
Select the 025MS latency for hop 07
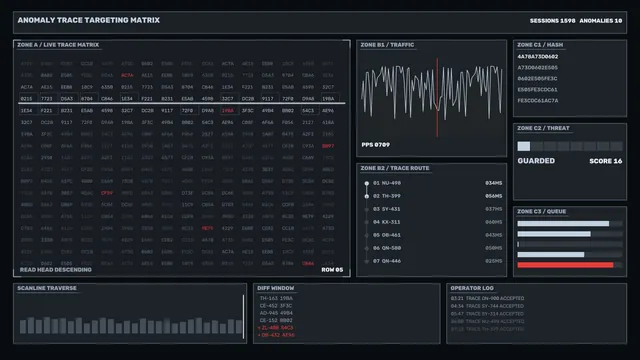pos(493,261)
